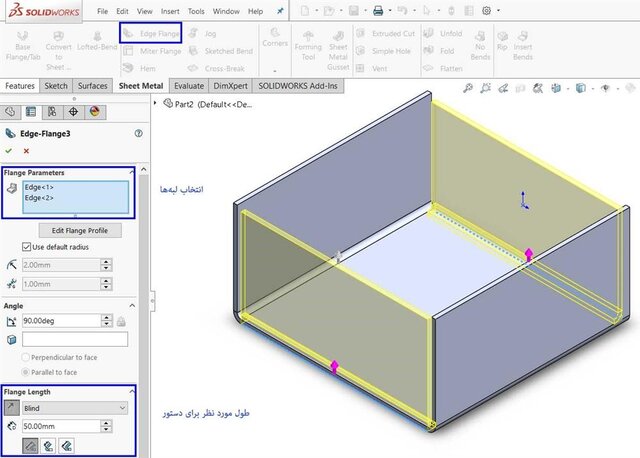Open the Insert Bends tool
The height and width of the screenshot is (458, 640).
point(523,46)
